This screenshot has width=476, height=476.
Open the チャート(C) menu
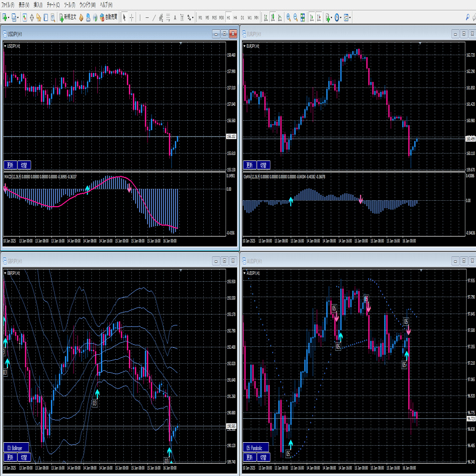(53, 5)
